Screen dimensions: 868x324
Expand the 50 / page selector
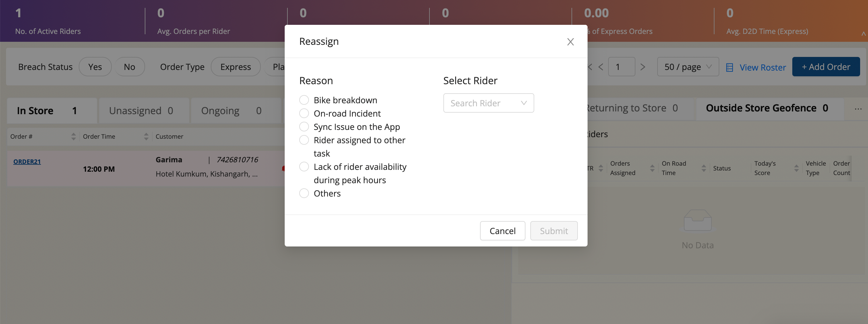click(687, 67)
